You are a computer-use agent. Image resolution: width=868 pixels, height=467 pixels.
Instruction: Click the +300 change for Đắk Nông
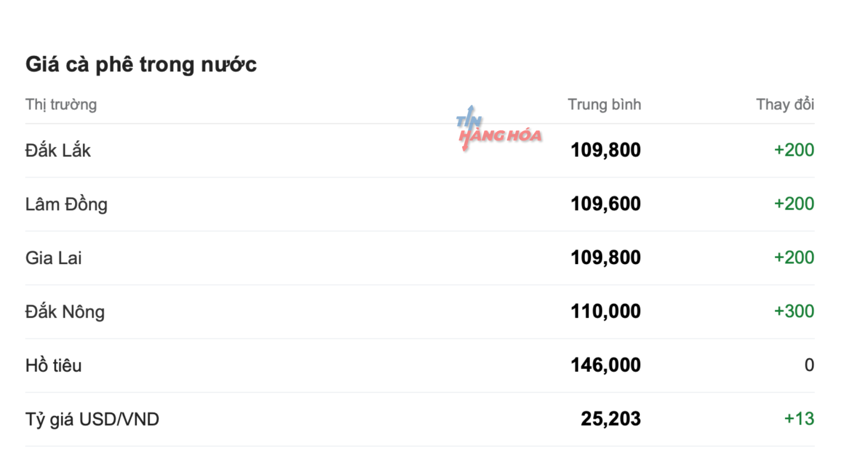click(x=794, y=311)
